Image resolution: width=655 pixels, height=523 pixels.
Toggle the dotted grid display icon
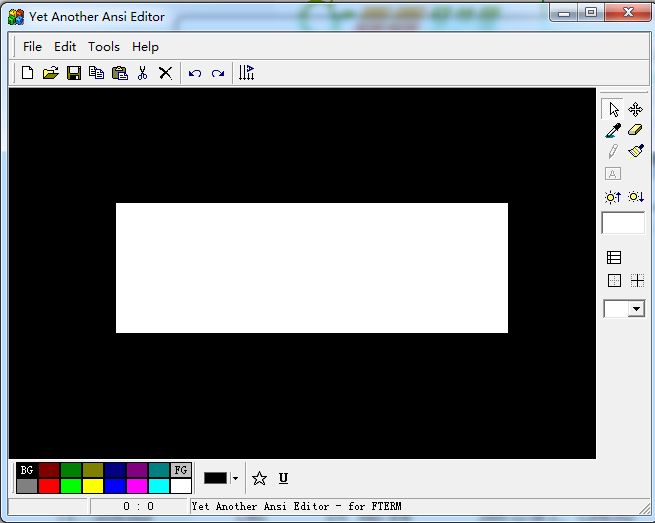pos(614,281)
